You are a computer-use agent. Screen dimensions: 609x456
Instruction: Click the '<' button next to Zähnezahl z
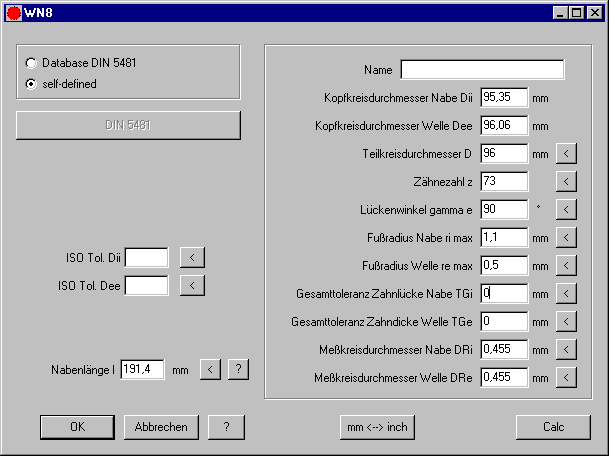(567, 182)
